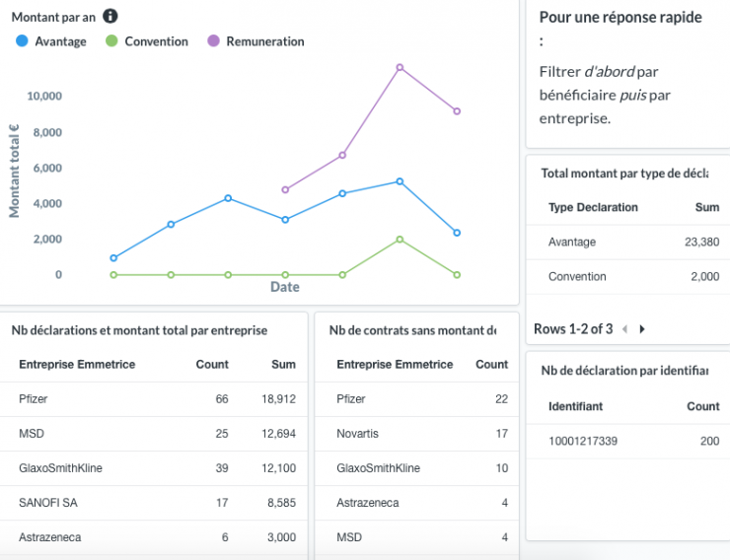Image resolution: width=730 pixels, height=560 pixels.
Task: Click the Identifiant column header
Action: (576, 406)
